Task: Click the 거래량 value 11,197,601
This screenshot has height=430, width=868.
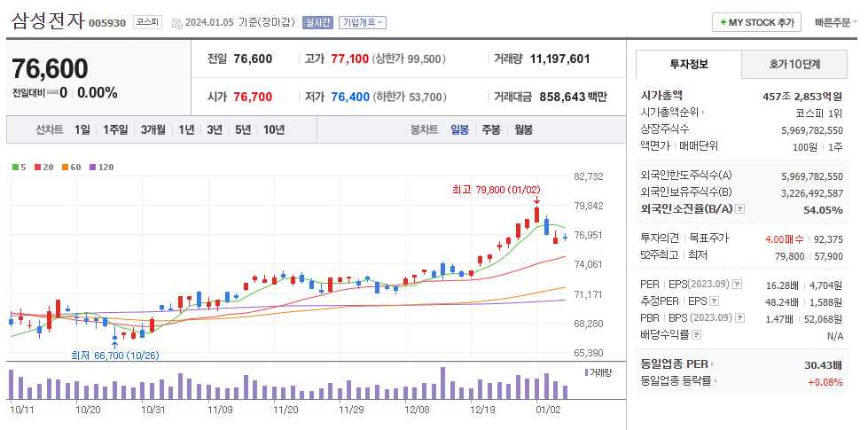Action: 559,59
